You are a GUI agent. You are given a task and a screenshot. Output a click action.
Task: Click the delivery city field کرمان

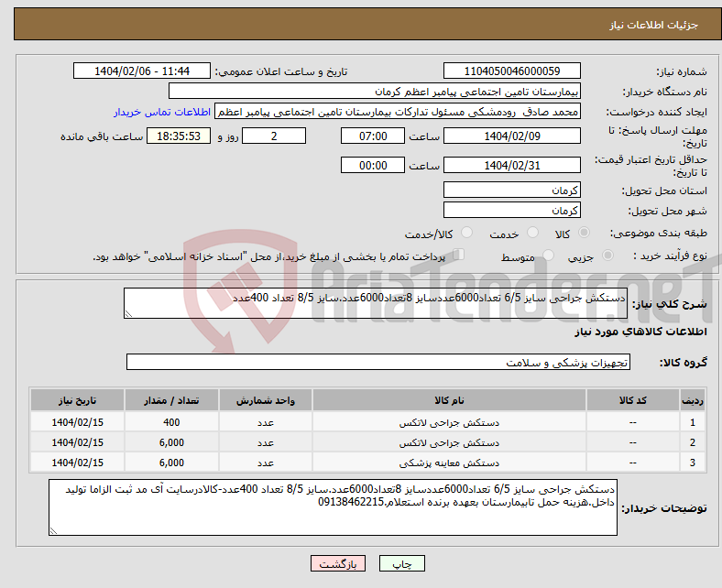(511, 210)
